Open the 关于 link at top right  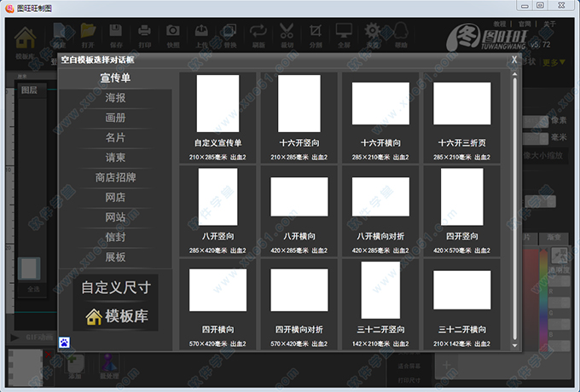pos(549,24)
